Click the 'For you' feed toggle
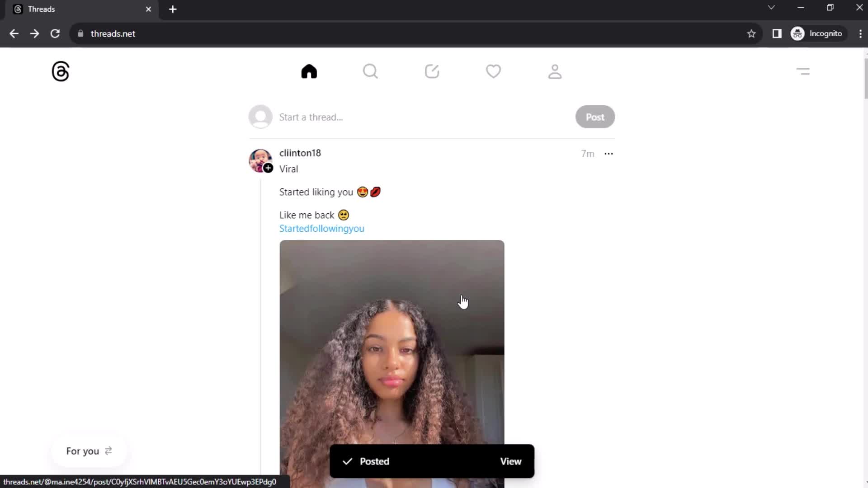868x488 pixels. (89, 451)
